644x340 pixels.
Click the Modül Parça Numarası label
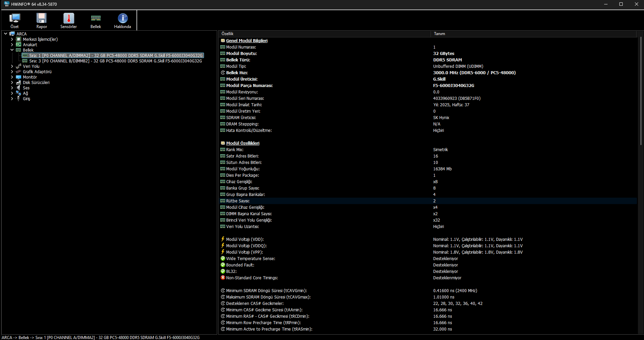pos(249,85)
